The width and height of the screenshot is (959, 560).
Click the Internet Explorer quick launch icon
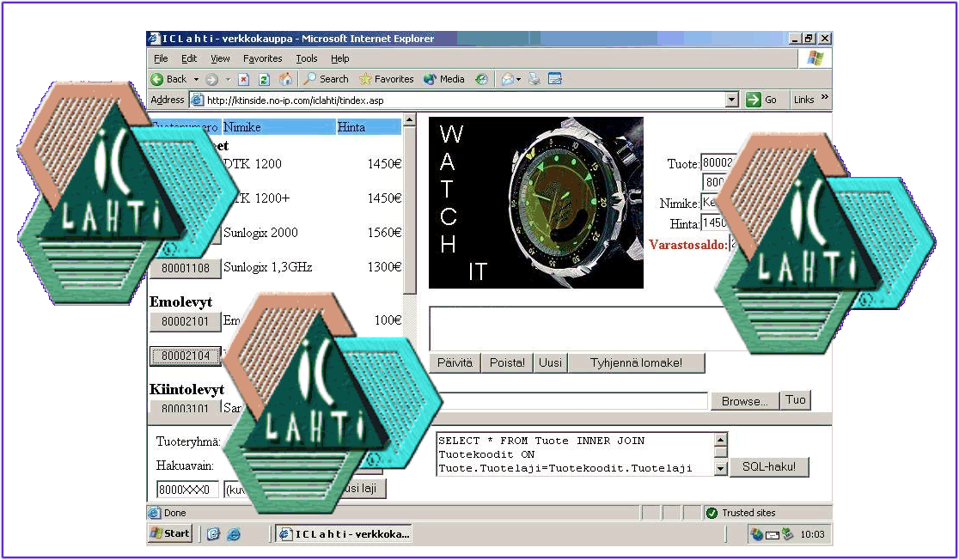click(234, 534)
